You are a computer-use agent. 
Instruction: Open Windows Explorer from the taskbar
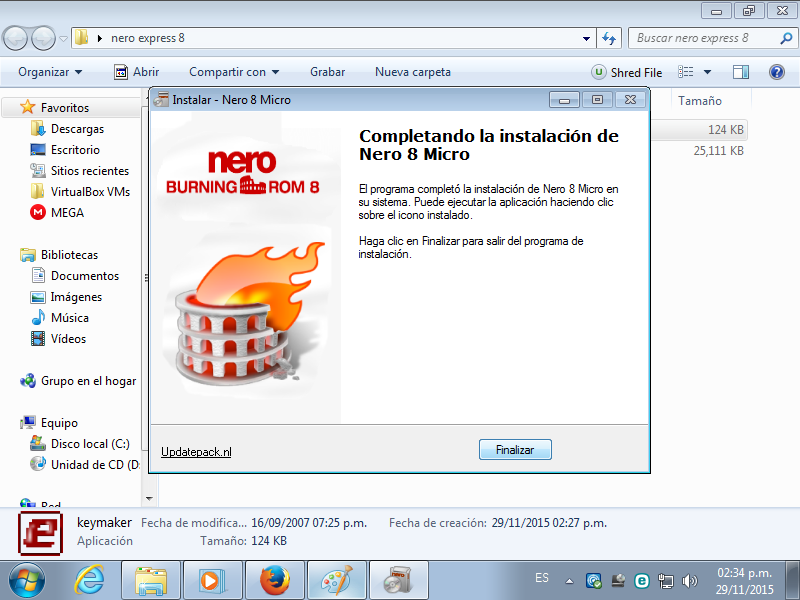pyautogui.click(x=151, y=581)
